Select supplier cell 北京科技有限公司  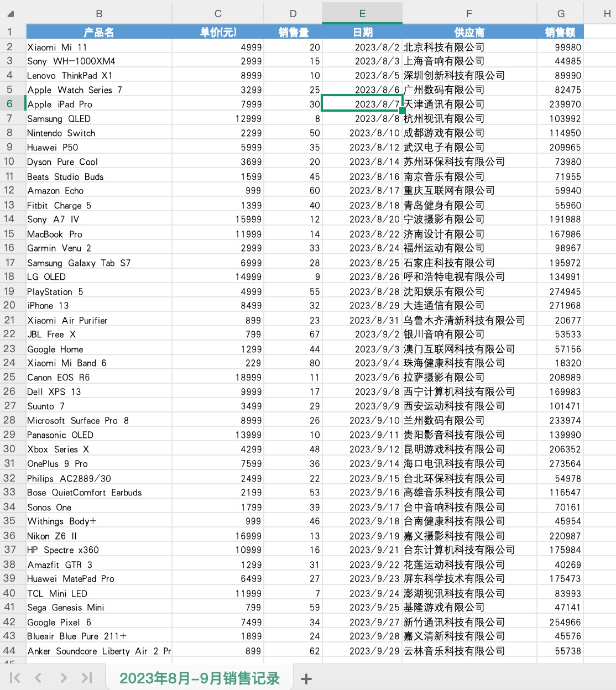tap(469, 47)
